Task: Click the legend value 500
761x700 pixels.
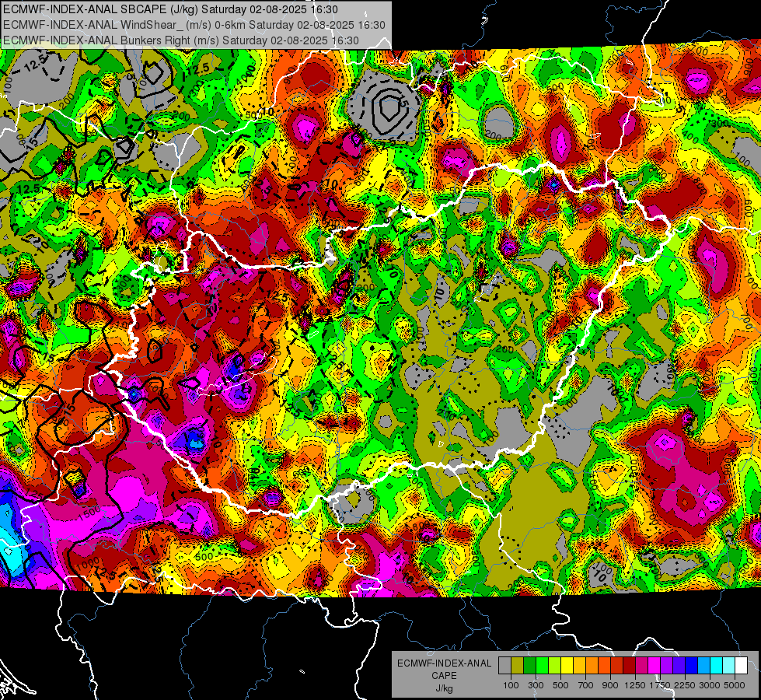Action: click(560, 685)
